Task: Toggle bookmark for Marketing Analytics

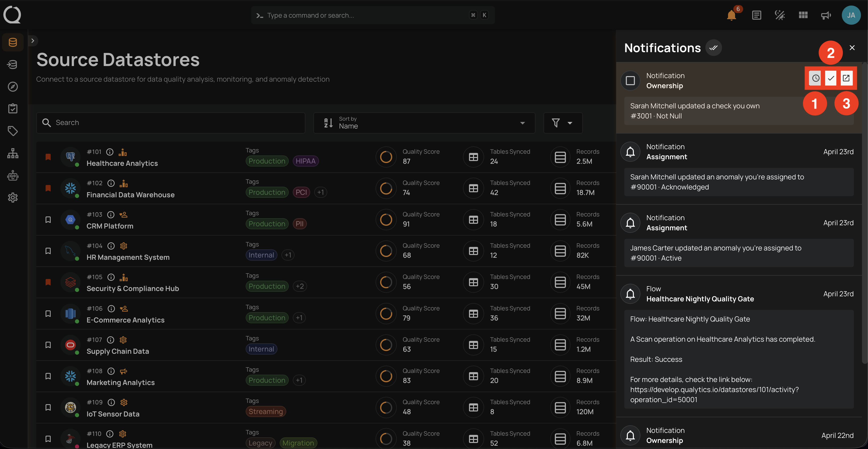Action: [48, 376]
